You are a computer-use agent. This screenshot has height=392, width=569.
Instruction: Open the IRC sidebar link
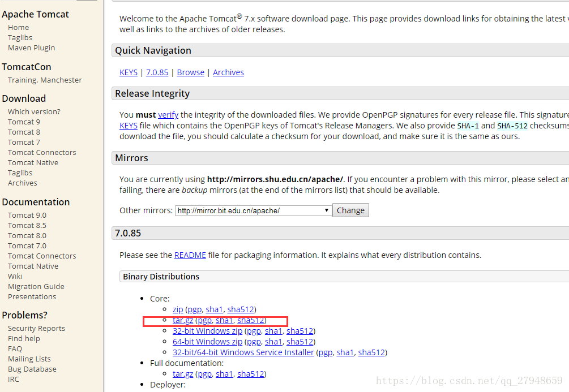pyautogui.click(x=14, y=380)
